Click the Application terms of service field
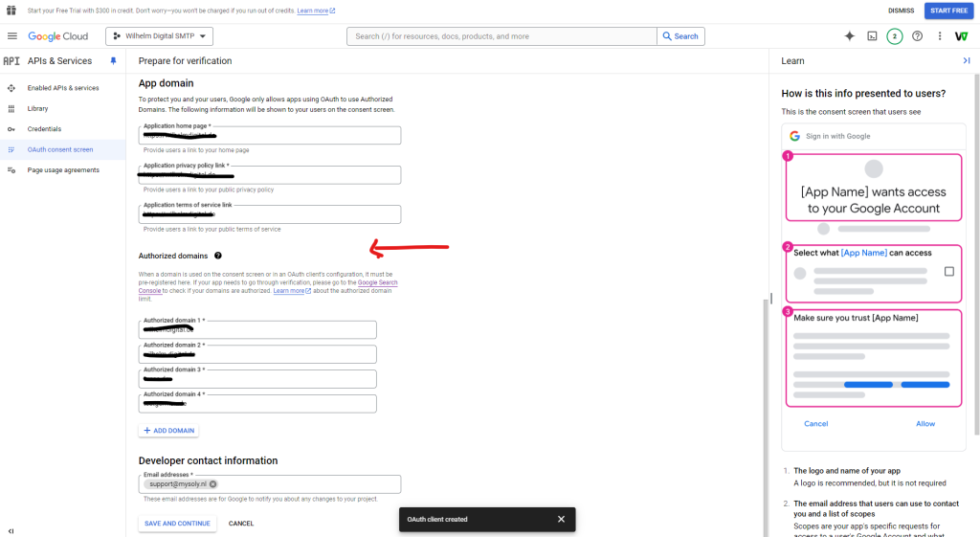Screen dimensions: 980x537 click(269, 214)
